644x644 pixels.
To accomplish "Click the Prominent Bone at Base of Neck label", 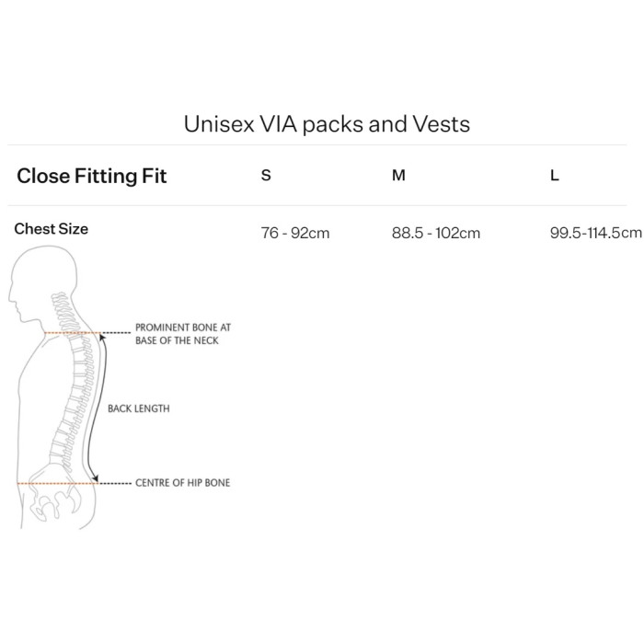I will 183,334.
